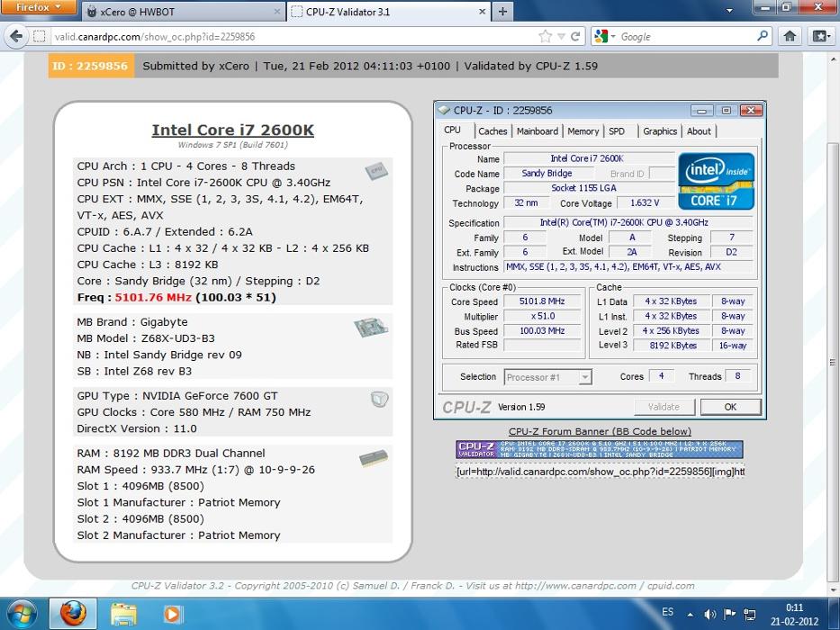
Task: Select the CPU-Z Validator 3.1 tab
Action: click(x=390, y=12)
